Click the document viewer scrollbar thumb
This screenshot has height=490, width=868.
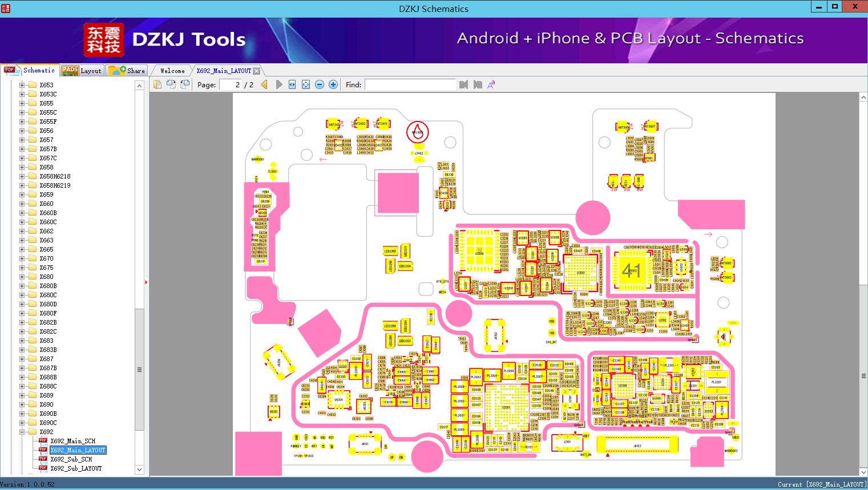863,376
